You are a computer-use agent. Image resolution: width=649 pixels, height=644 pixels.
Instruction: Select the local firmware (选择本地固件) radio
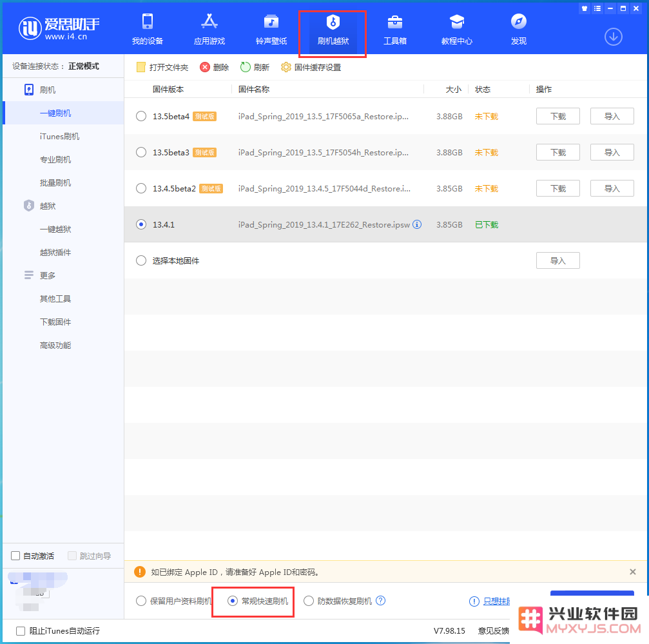pos(141,260)
